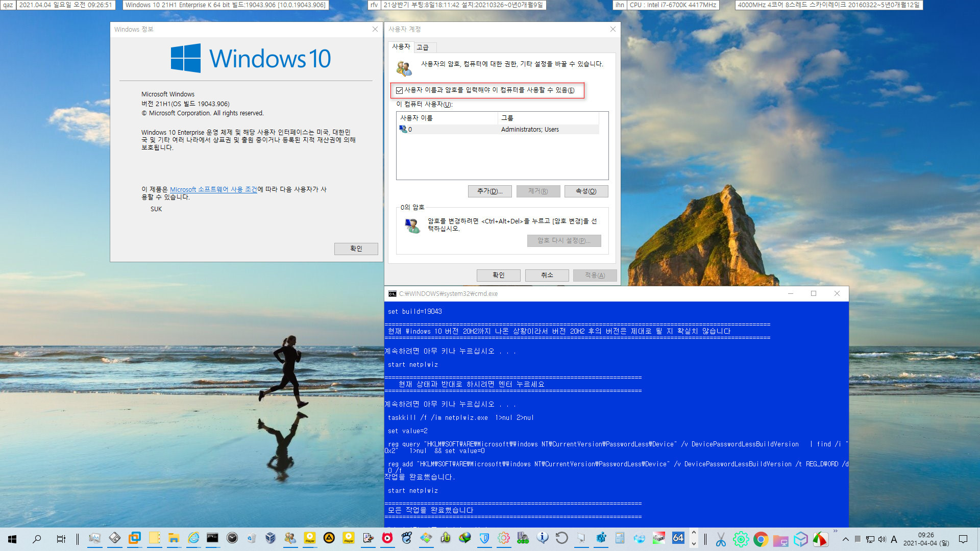Open the user accounts taskbar icon
Image resolution: width=980 pixels, height=551 pixels.
coord(290,538)
